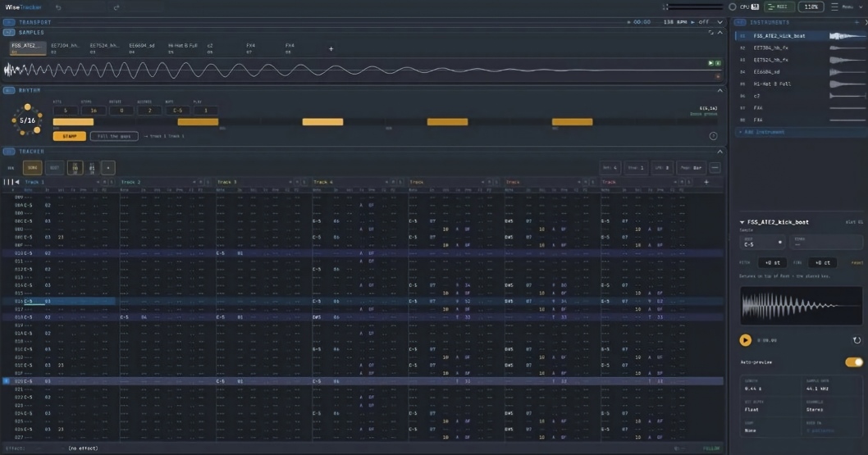868x455 pixels.
Task: Select SONG mode in Tracker
Action: click(x=32, y=167)
